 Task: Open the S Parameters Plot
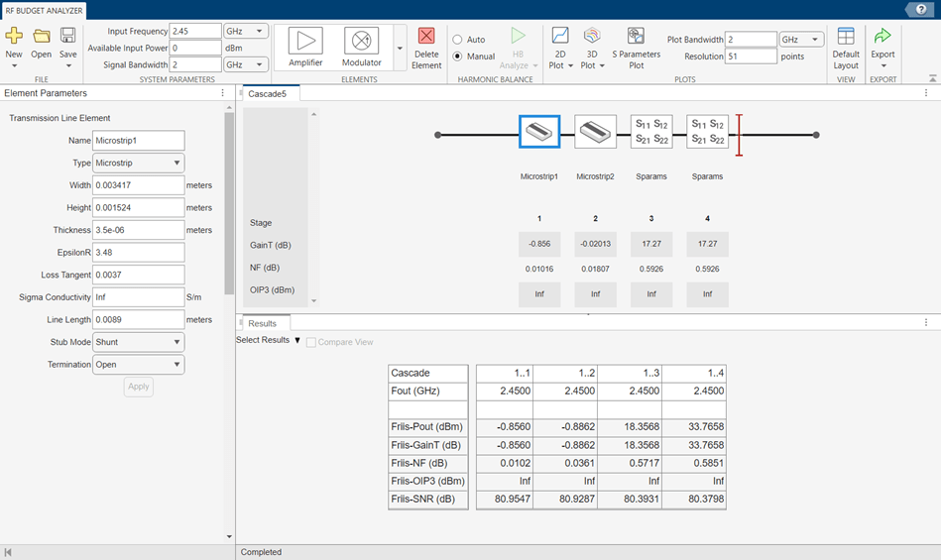tap(636, 38)
